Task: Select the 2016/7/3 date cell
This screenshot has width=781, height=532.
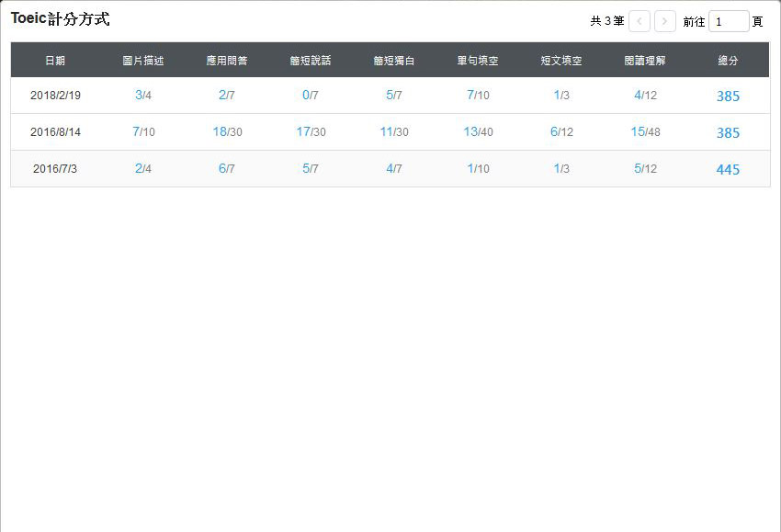Action: [55, 169]
